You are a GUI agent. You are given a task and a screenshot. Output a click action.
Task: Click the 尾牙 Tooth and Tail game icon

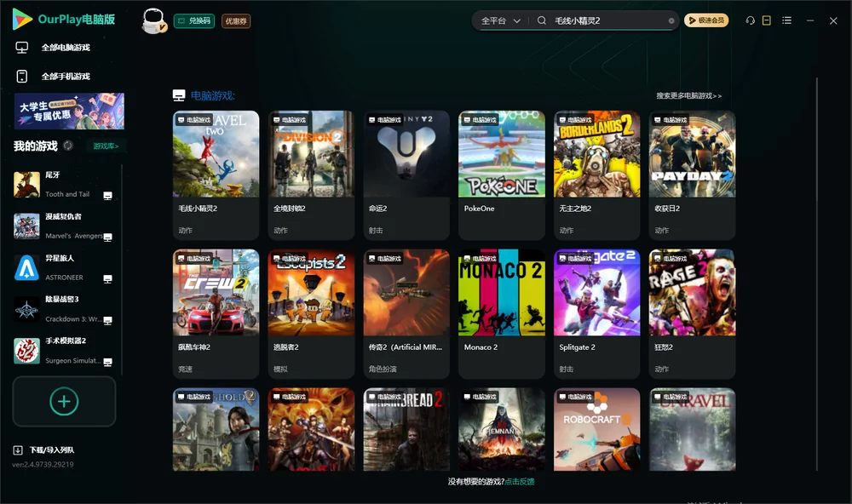coord(26,185)
